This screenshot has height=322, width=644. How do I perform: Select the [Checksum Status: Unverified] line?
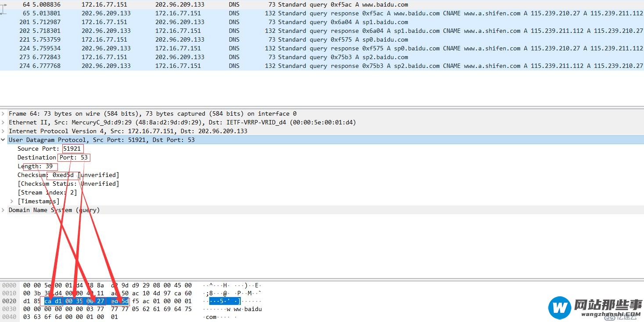(68, 184)
